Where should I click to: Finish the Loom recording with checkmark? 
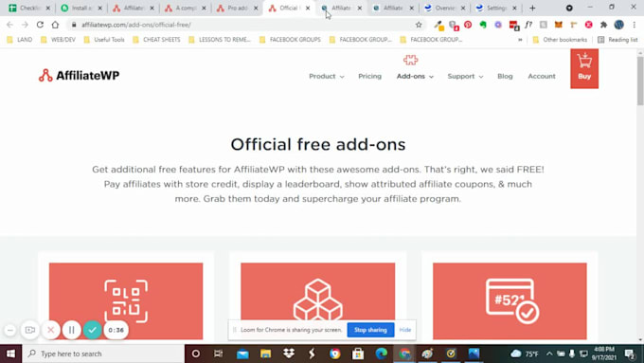[93, 330]
